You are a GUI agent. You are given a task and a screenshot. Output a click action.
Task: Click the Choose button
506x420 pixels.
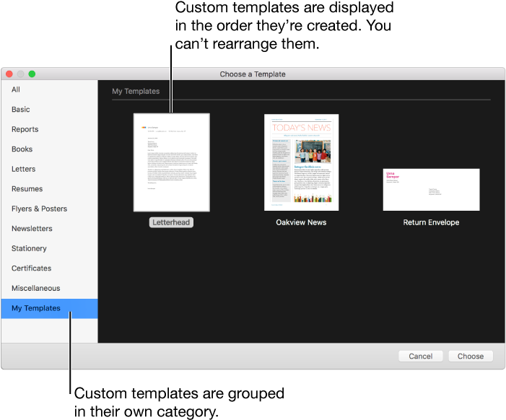click(x=471, y=356)
